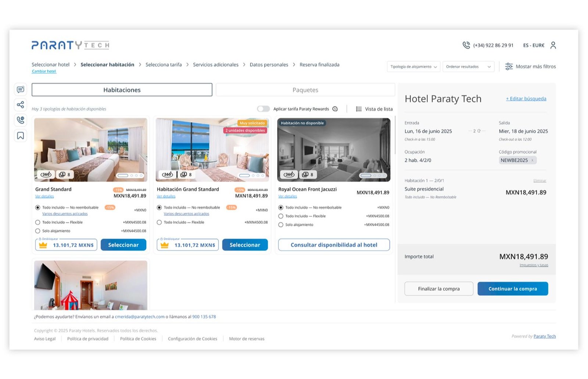Click Varios descuentos aplicados under Grand Standard
This screenshot has width=588, height=379.
coord(65,214)
